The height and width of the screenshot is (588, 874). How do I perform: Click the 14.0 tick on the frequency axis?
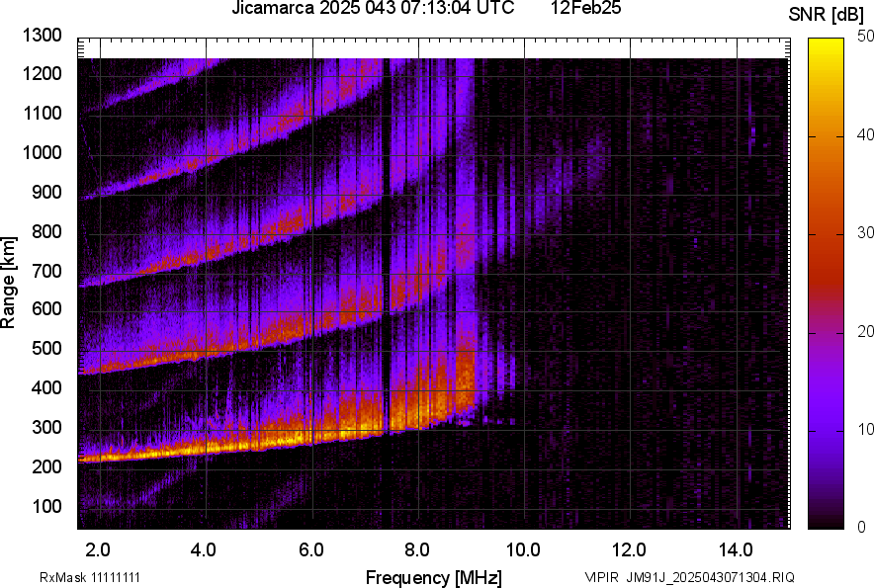click(x=736, y=549)
